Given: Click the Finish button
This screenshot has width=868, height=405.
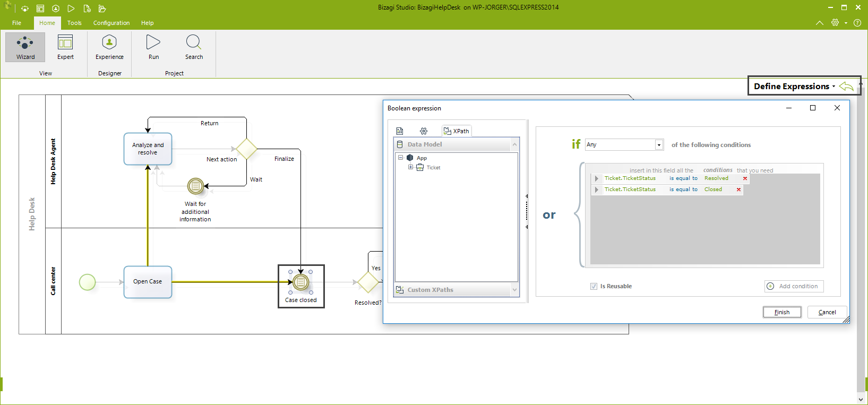Looking at the screenshot, I should point(782,312).
